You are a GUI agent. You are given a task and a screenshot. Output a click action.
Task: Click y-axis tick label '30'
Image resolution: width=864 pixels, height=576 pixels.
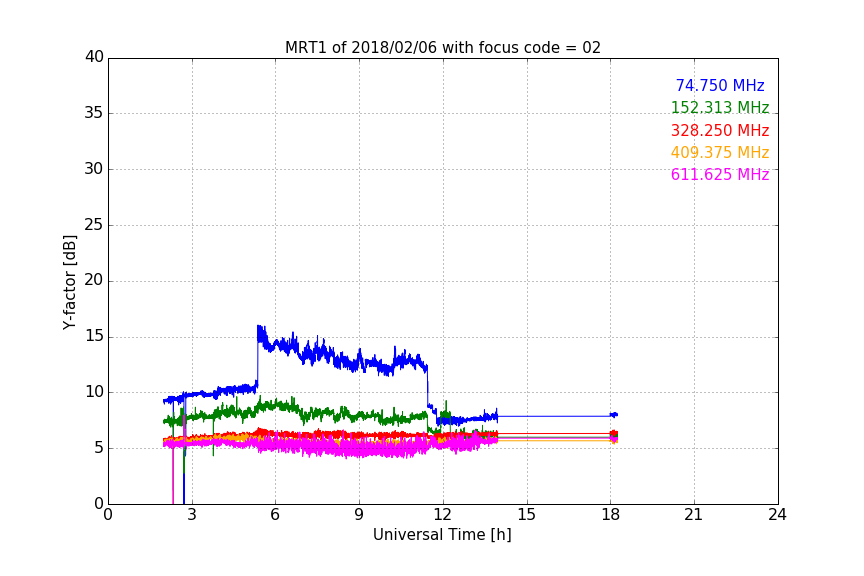(94, 169)
